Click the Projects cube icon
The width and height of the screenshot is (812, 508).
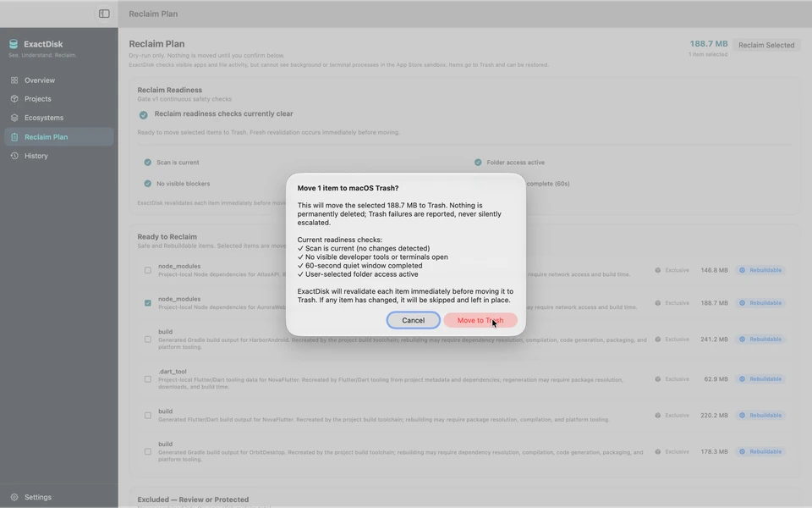[x=14, y=99]
